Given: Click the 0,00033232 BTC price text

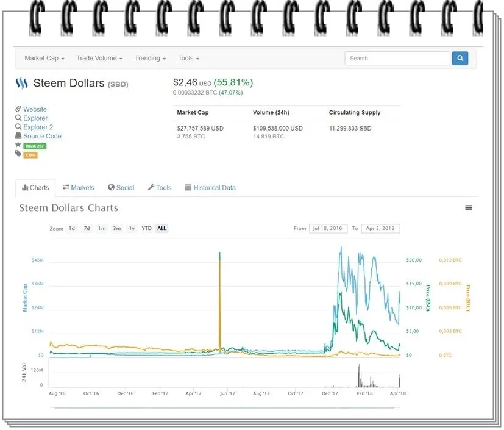Looking at the screenshot, I should click(195, 93).
